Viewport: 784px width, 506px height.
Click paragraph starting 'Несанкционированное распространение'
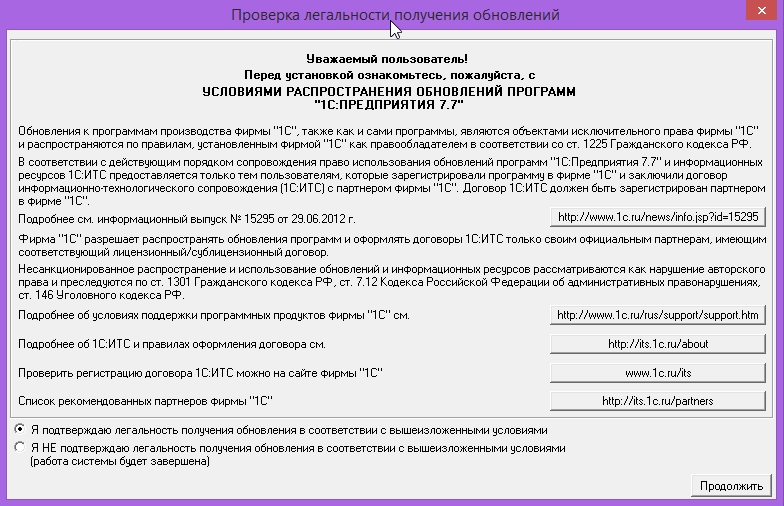coord(392,282)
